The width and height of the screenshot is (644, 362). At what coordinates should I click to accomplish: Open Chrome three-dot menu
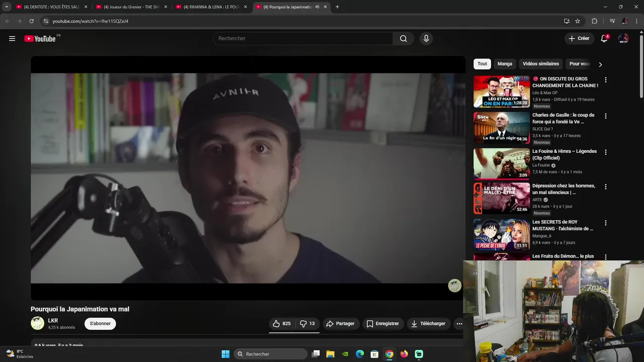tap(637, 21)
